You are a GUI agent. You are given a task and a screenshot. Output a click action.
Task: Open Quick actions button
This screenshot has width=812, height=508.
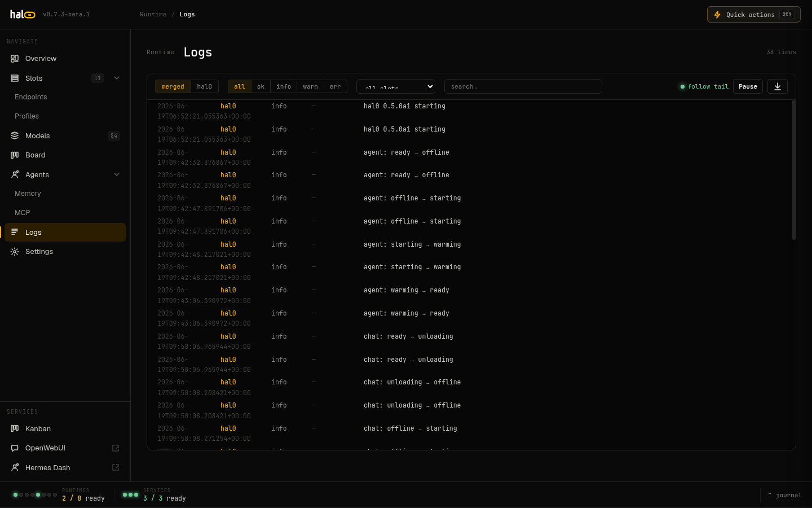(x=754, y=15)
